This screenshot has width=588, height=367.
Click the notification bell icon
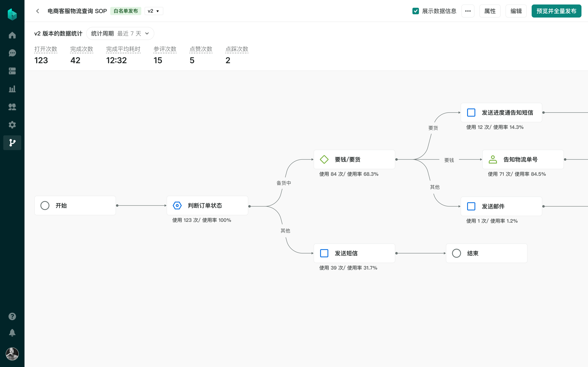[12, 333]
